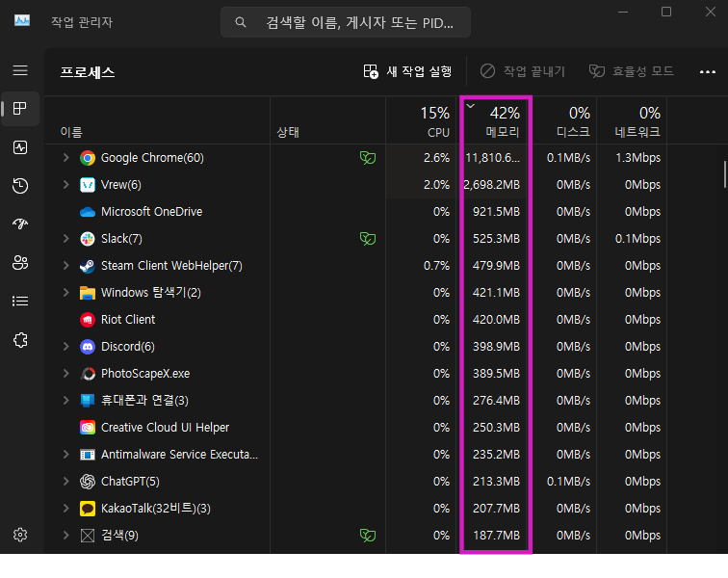Viewport: 728px width, 578px height.
Task: Expand the Google Chrome(60) process group
Action: tap(65, 158)
